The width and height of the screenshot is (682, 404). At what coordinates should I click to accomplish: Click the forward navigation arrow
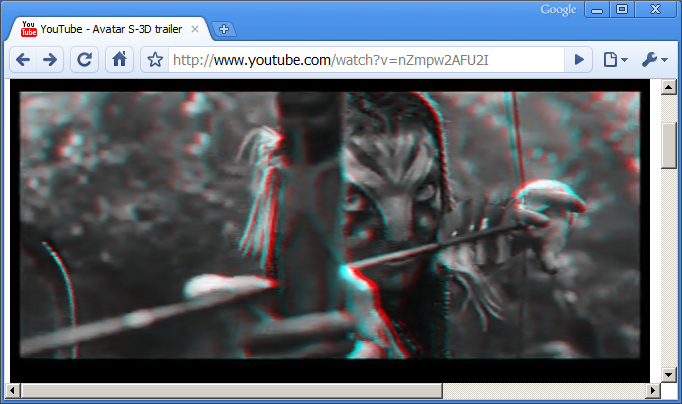pyautogui.click(x=50, y=60)
